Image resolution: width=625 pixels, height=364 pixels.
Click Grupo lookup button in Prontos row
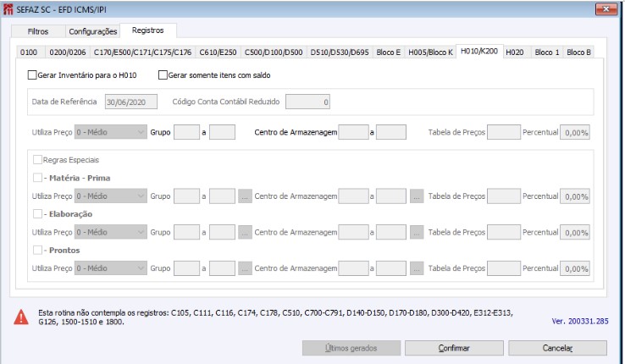coord(245,269)
